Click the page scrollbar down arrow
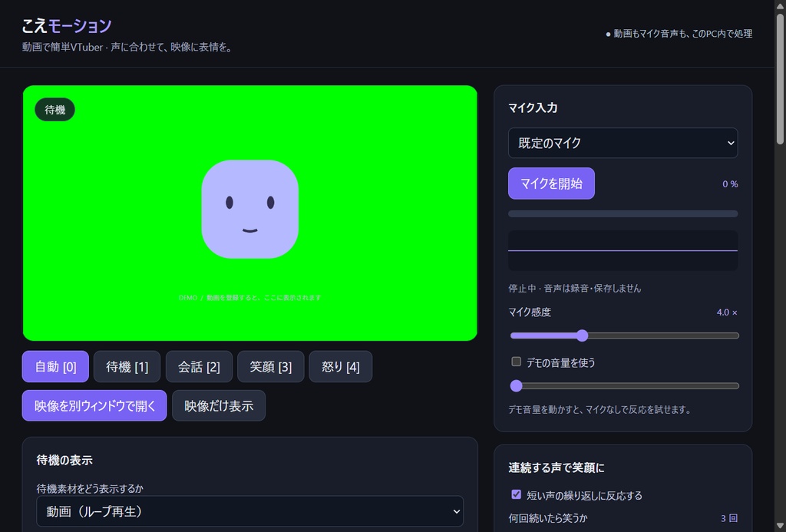Screen dimensions: 786x532 (x=780, y=526)
